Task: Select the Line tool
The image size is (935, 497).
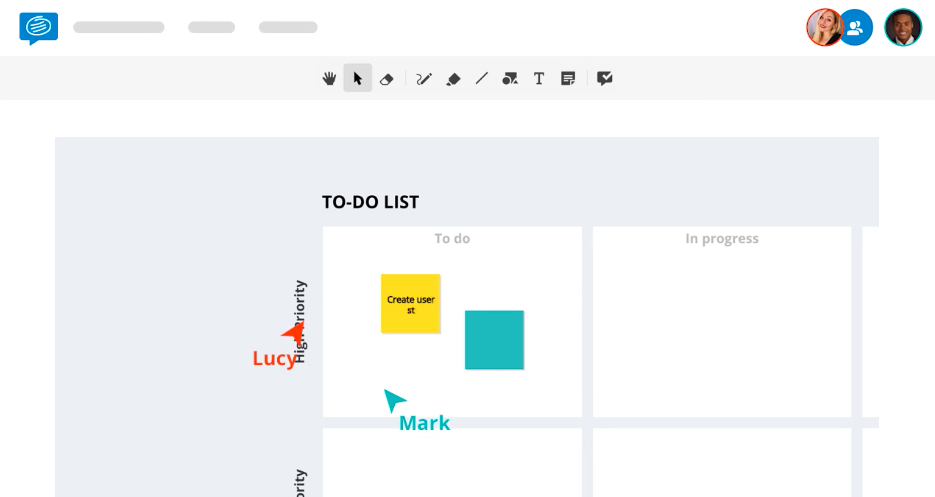Action: pos(482,78)
